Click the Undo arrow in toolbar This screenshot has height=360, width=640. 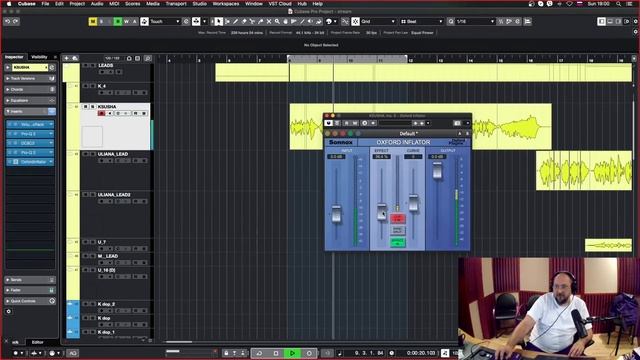[7, 21]
